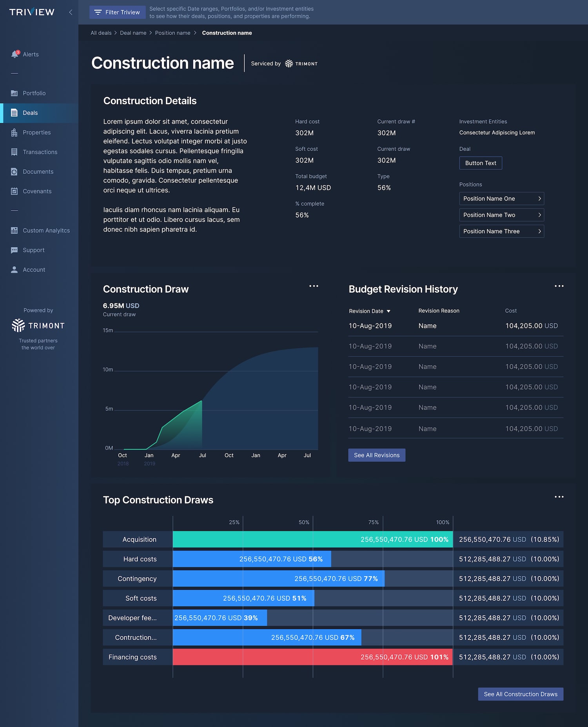Image resolution: width=588 pixels, height=727 pixels.
Task: Click the Support chat icon
Action: [15, 250]
